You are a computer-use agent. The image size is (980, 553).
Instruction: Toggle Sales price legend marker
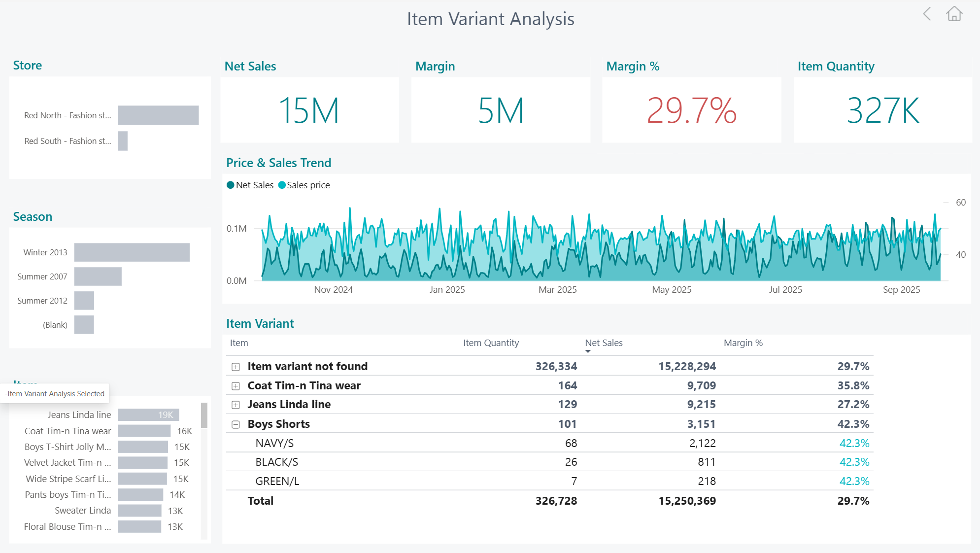282,185
